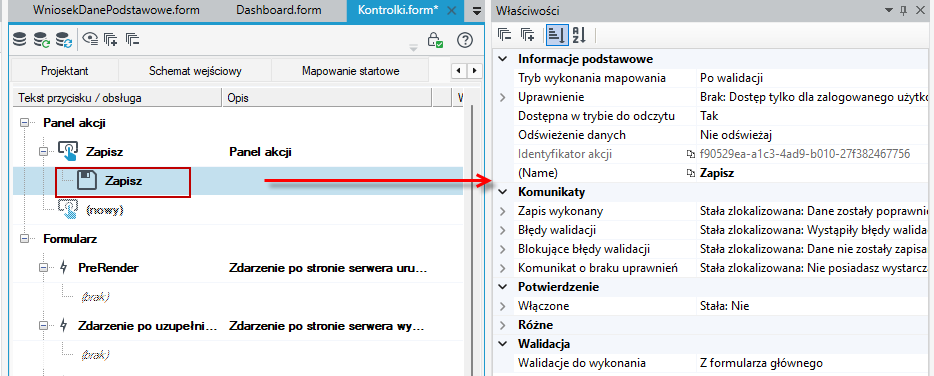The image size is (934, 376).
Task: Click the database icon with green refresh arrow
Action: [x=41, y=40]
